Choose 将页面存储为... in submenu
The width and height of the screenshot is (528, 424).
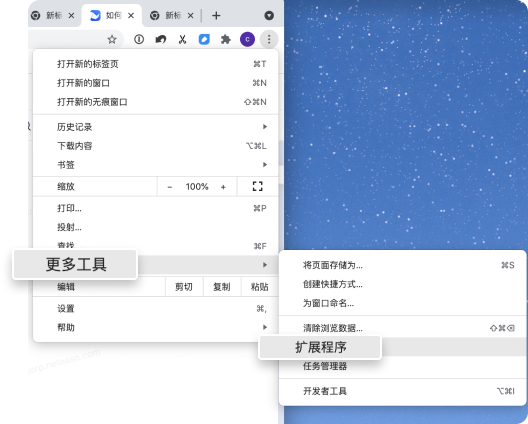coord(402,265)
